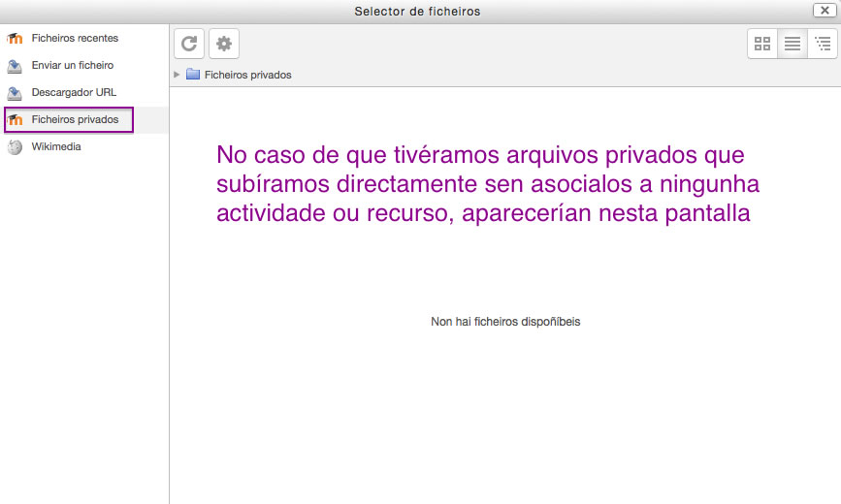Click the Moodle icon beside Ficheiros privados
The height and width of the screenshot is (504, 841).
click(x=15, y=119)
